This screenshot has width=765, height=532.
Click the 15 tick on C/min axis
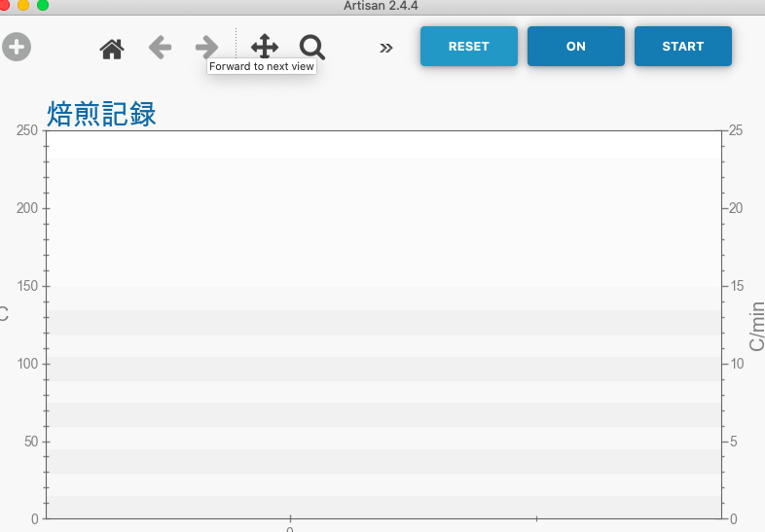(737, 286)
